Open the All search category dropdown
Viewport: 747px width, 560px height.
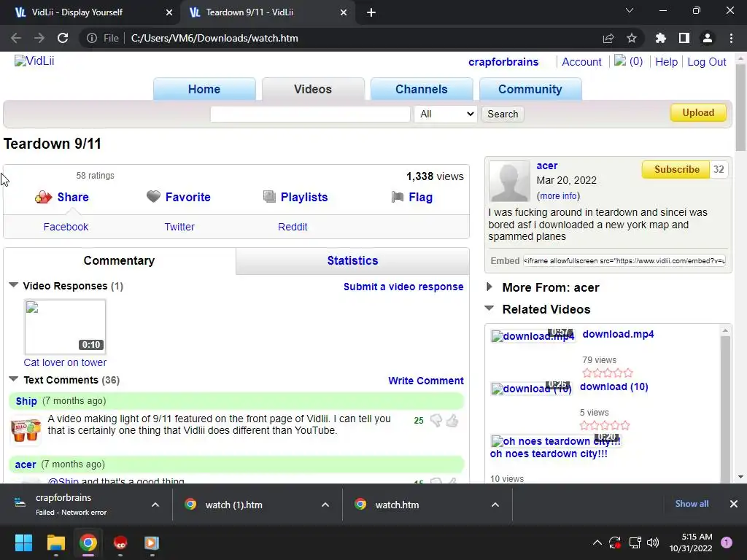(x=446, y=114)
